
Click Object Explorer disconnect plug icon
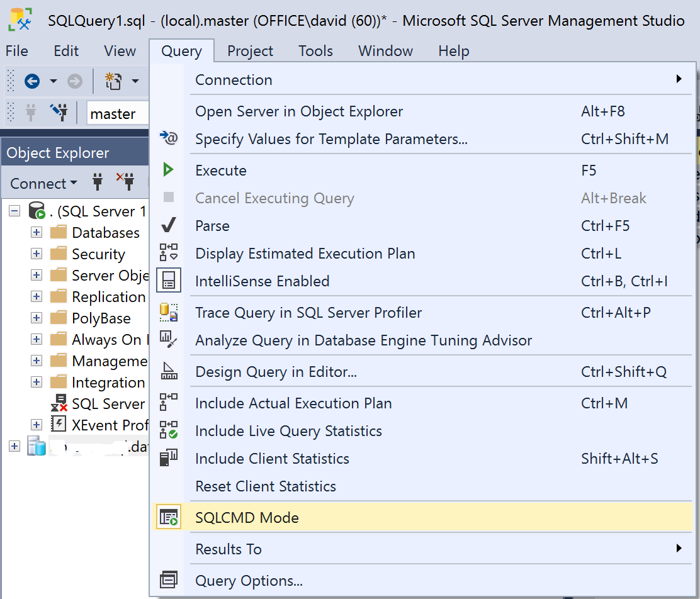125,181
